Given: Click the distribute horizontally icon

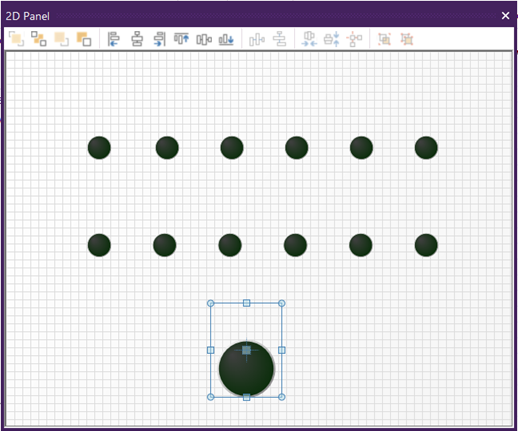Looking at the screenshot, I should (257, 40).
